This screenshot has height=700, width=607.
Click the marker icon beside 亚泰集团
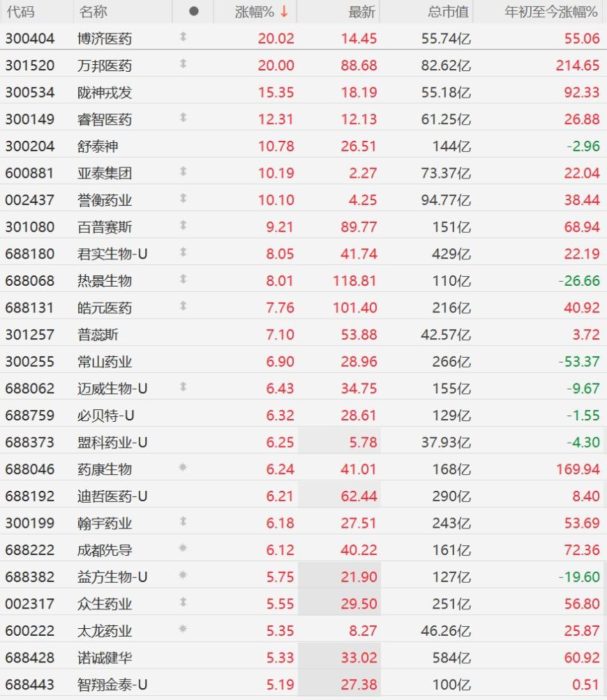[183, 172]
